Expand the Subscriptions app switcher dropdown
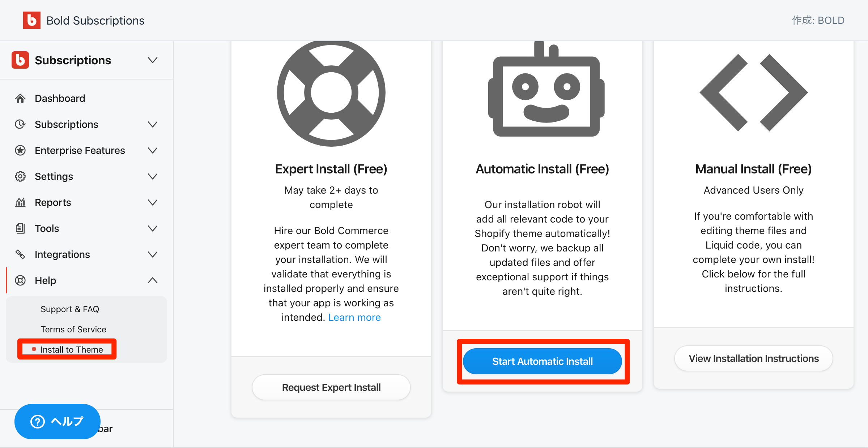This screenshot has height=448, width=868. pos(153,60)
